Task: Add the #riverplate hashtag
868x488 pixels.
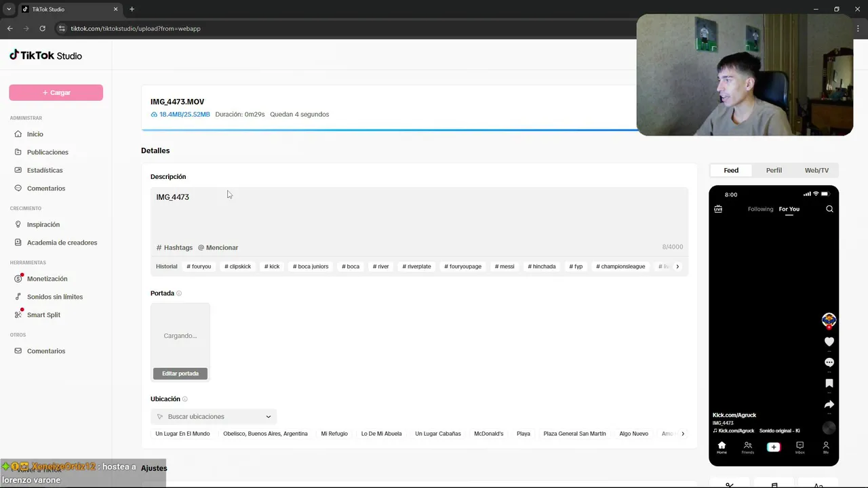Action: (416, 266)
